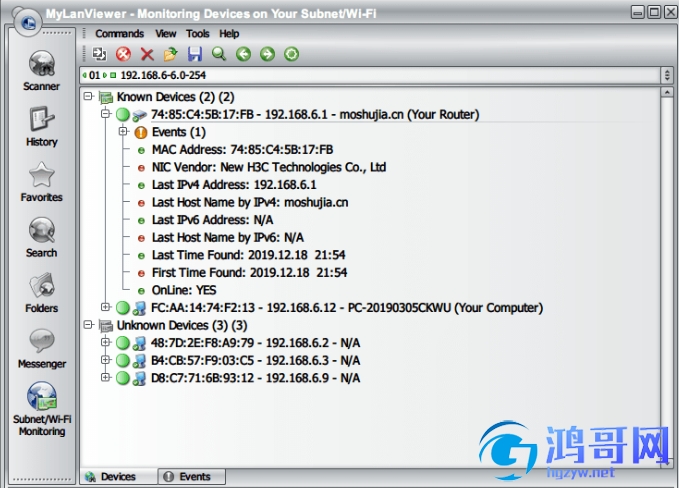The height and width of the screenshot is (488, 679).
Task: Select the D8:C7:71:6B:93:12 device row
Action: click(255, 378)
